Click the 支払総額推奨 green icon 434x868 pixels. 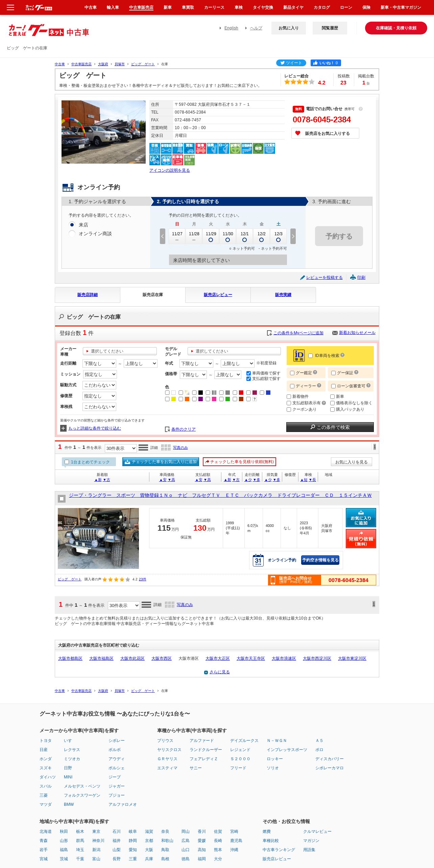(189, 160)
